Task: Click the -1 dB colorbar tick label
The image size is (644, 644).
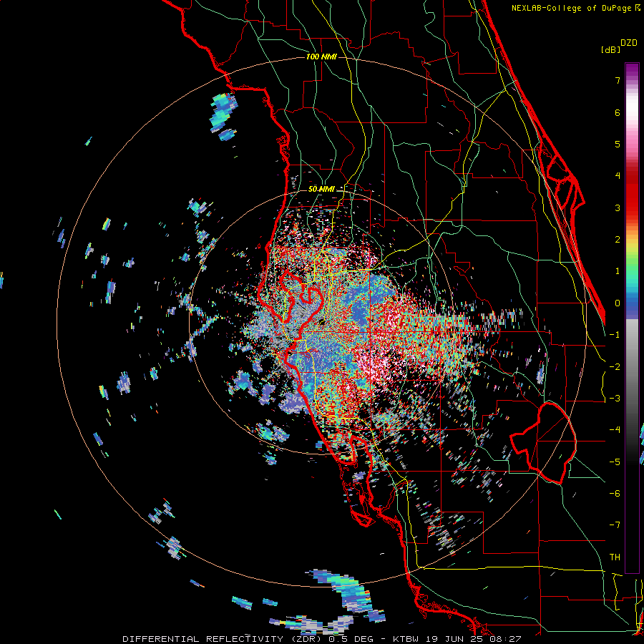Action: [x=615, y=335]
